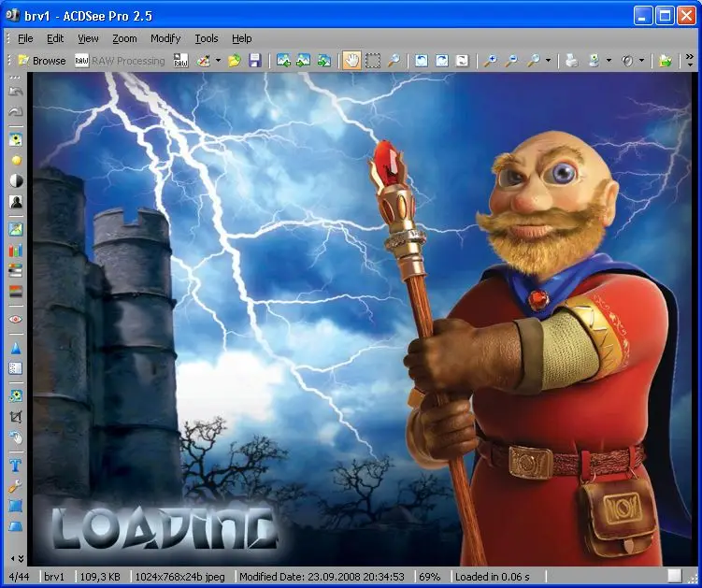Open the sunflower resize tool

(x=16, y=396)
